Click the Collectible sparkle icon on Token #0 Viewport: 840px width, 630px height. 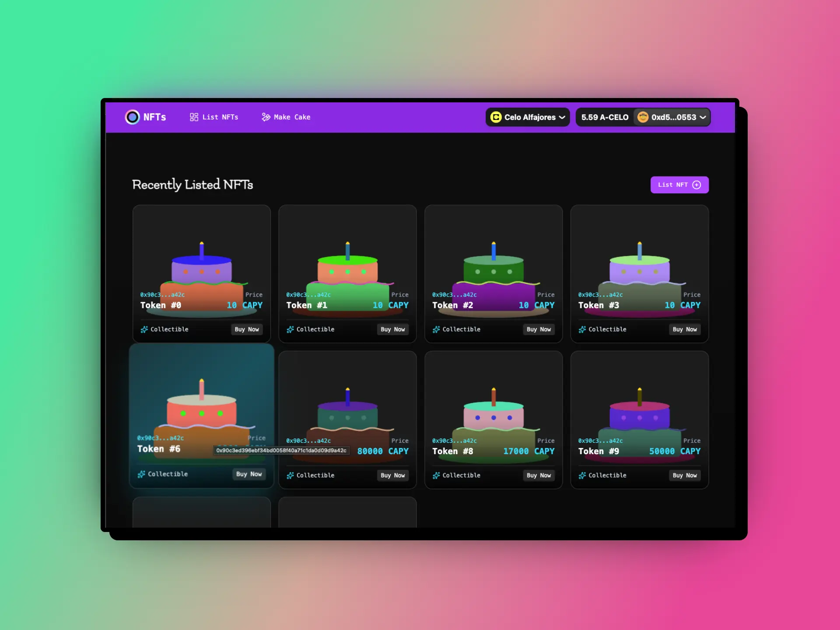(x=144, y=329)
